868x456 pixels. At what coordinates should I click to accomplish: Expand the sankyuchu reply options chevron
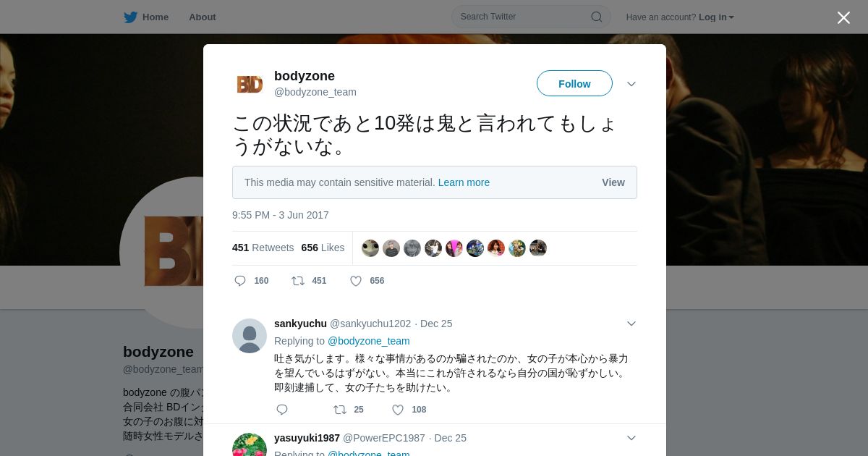click(x=631, y=324)
